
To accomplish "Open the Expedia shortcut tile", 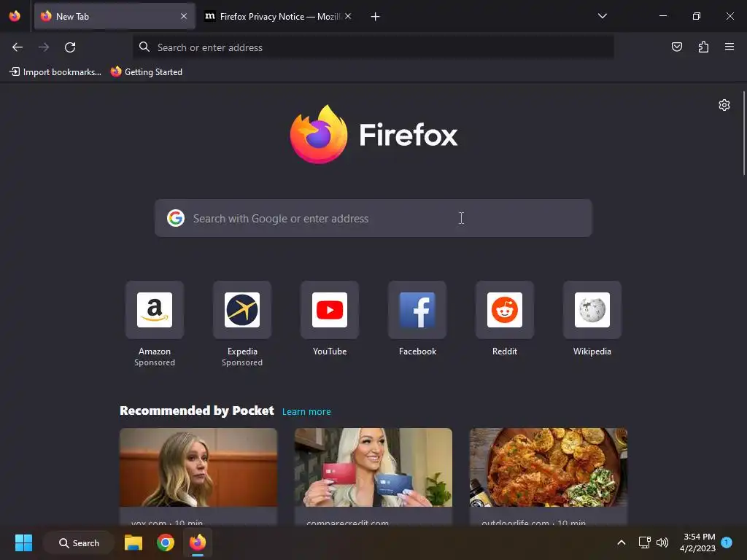I will click(x=242, y=310).
